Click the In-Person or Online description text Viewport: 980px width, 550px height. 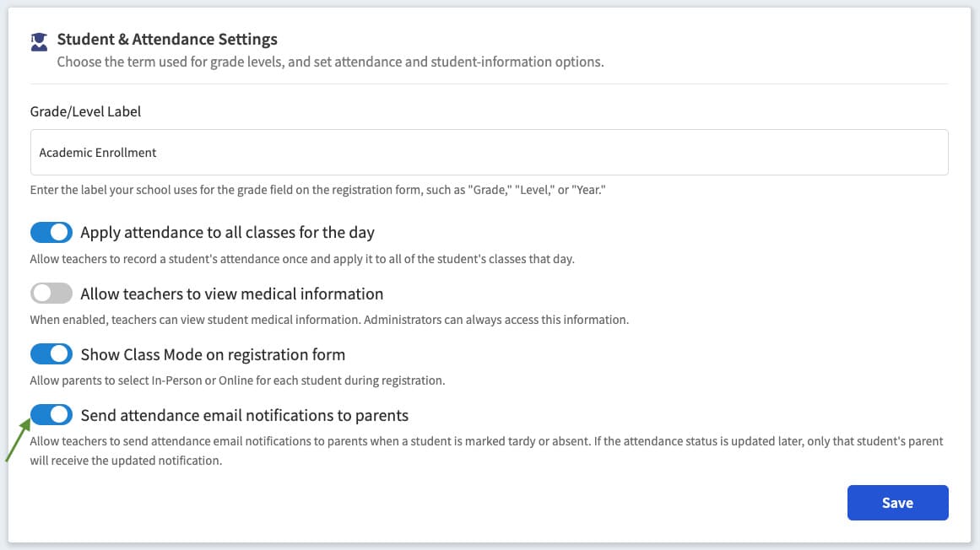(237, 380)
